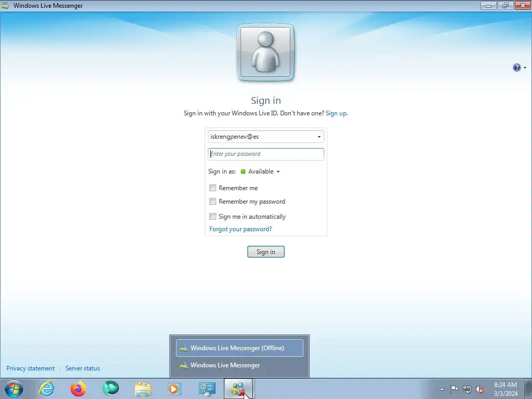Viewport: 532px width, 399px height.
Task: Minimize the Windows Live Messenger window
Action: 488,5
